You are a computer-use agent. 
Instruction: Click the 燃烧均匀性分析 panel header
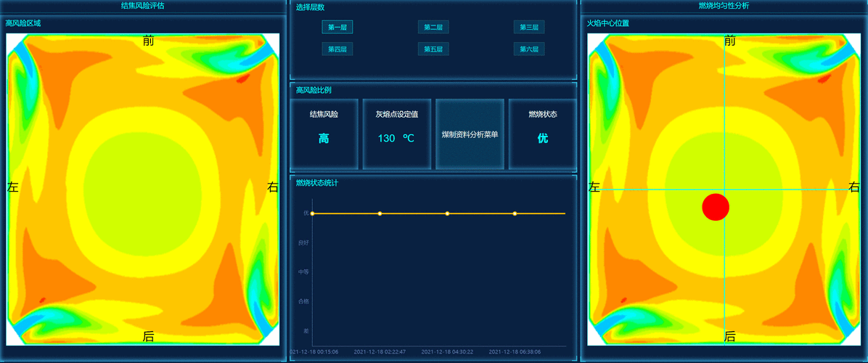click(724, 6)
